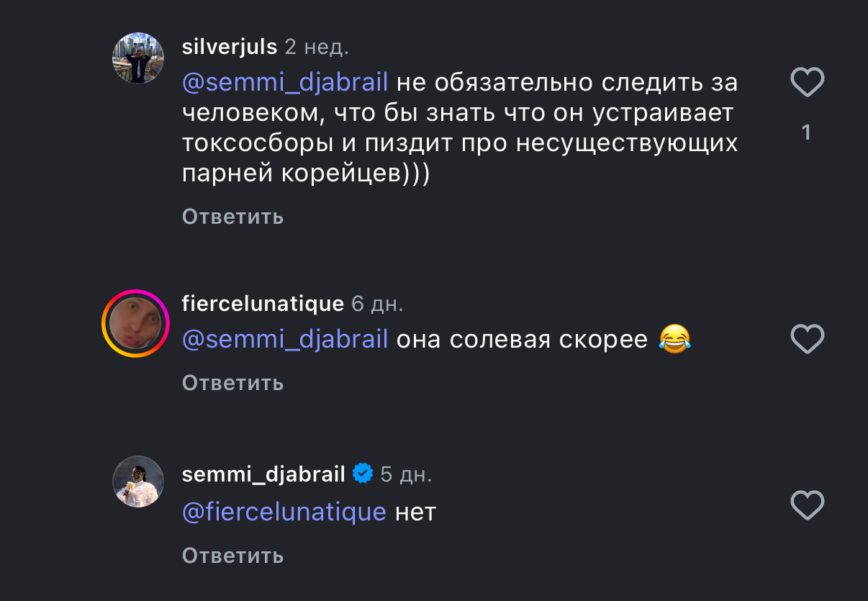Open semmi_djabrail's avatar

pyautogui.click(x=138, y=482)
